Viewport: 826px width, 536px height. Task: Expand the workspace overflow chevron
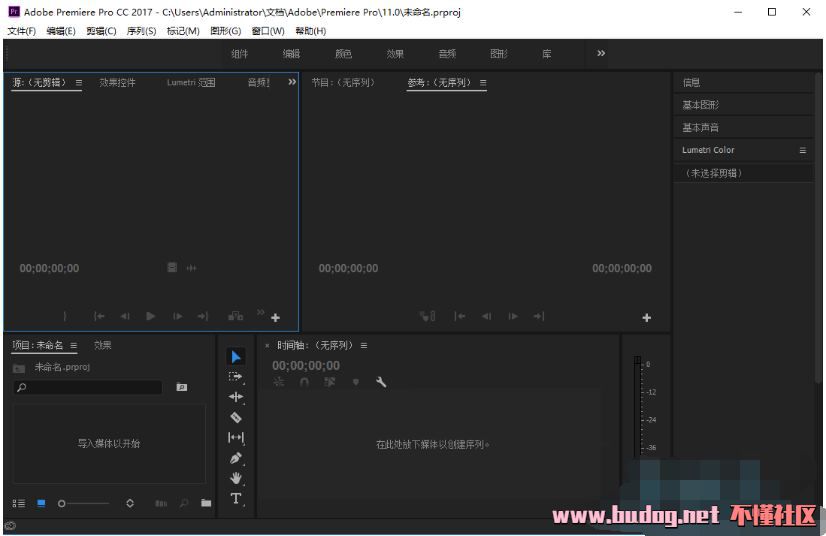tap(601, 54)
